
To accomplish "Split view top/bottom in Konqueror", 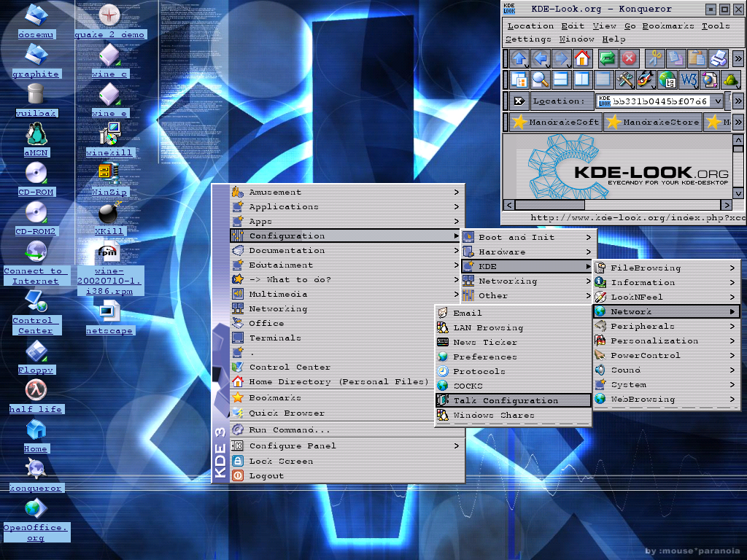I will pyautogui.click(x=561, y=79).
